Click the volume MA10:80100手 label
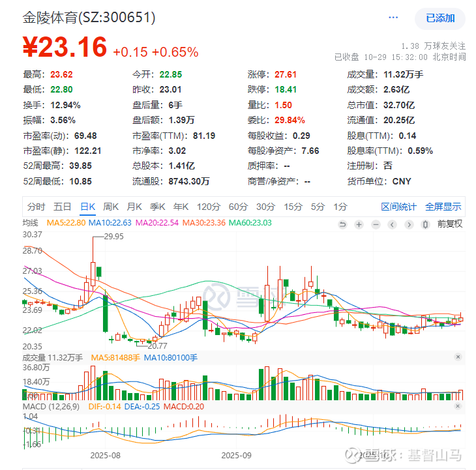Image resolution: width=476 pixels, height=470 pixels. [x=170, y=358]
